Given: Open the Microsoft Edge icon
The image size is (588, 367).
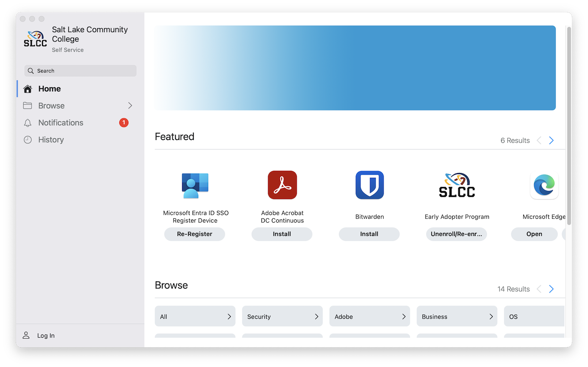Looking at the screenshot, I should click(544, 185).
